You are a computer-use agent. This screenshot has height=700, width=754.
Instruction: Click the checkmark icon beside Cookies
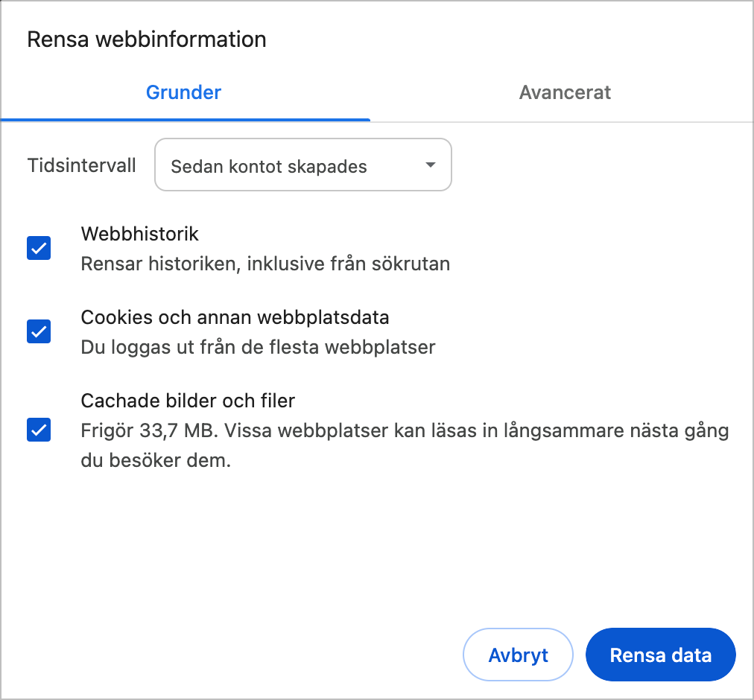pos(38,331)
